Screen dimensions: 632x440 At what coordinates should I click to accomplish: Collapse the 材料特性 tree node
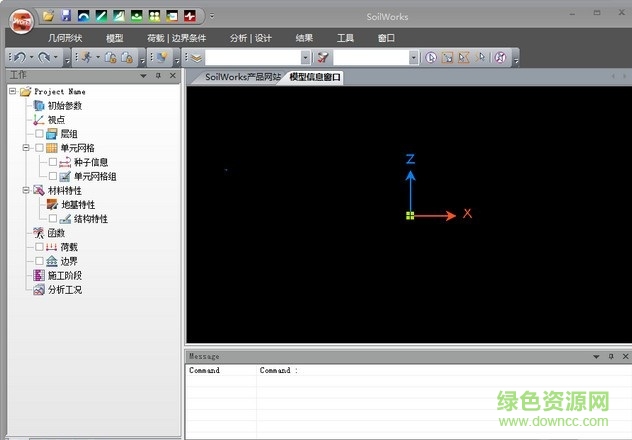click(25, 190)
